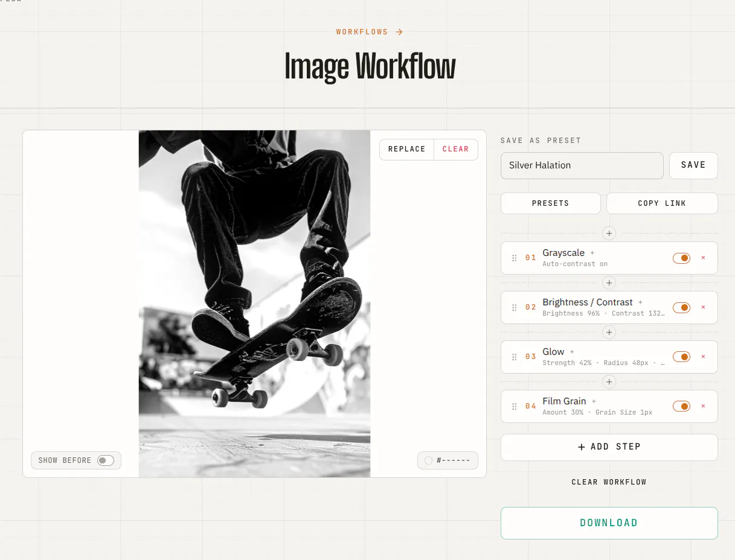Insert a step above Grayscale via plus circle

tap(609, 234)
